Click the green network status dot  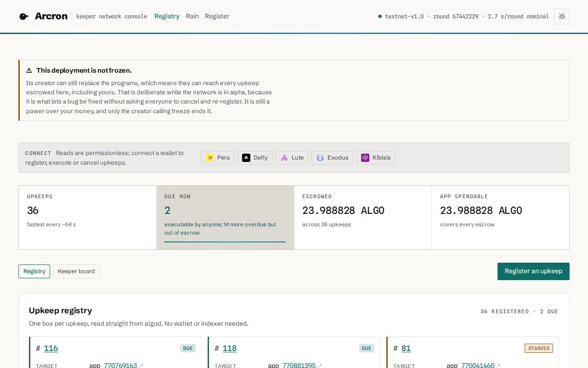pos(380,17)
